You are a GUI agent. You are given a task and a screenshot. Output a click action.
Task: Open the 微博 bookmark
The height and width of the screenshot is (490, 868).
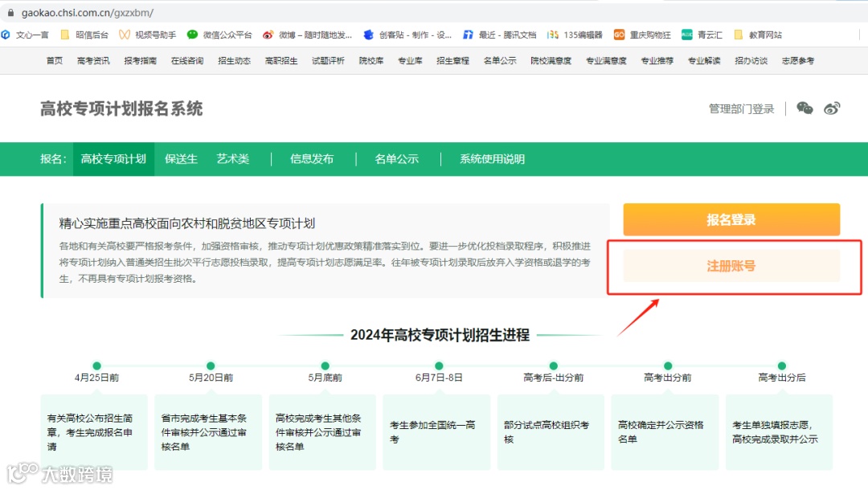click(307, 35)
